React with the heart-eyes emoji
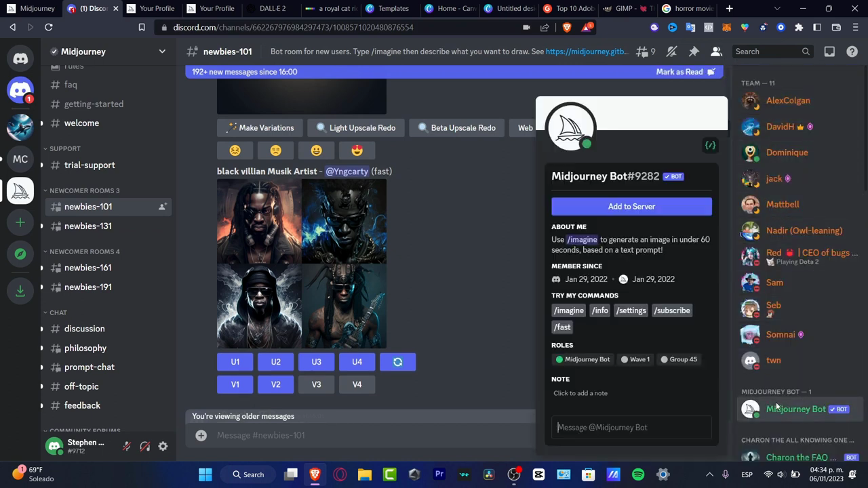The height and width of the screenshot is (488, 868). point(357,150)
